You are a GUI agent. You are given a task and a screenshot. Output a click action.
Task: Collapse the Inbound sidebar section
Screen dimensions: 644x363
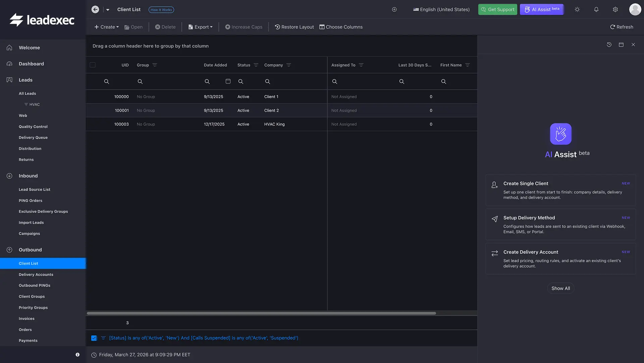[28, 176]
